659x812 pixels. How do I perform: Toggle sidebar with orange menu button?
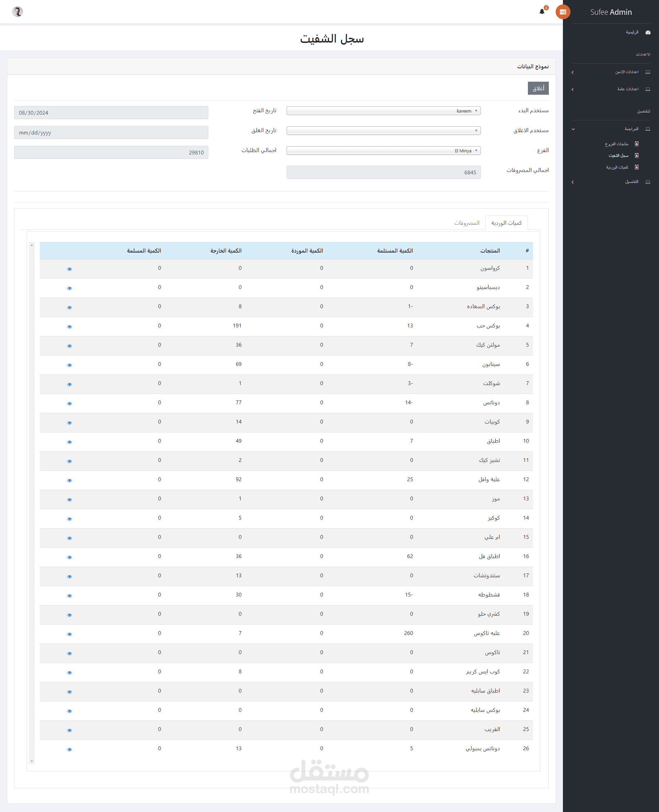[x=563, y=12]
